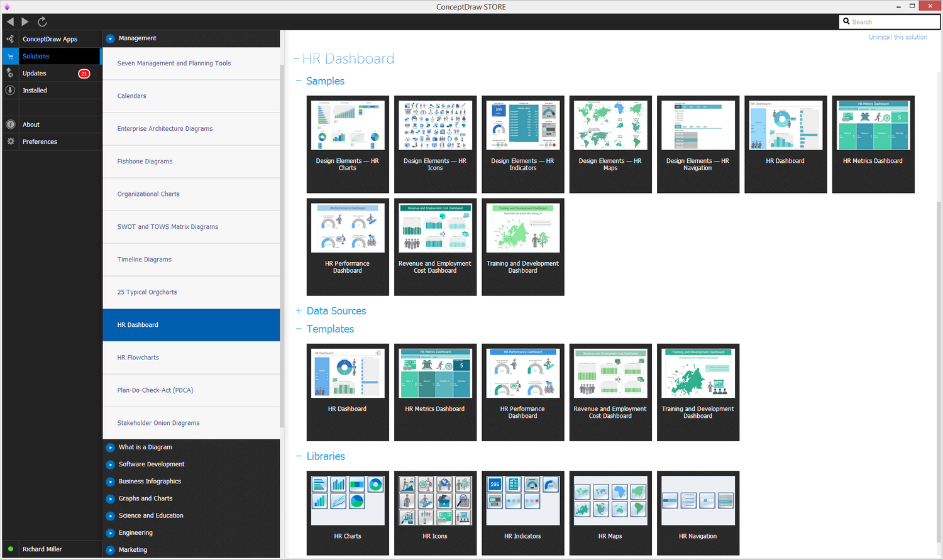
Task: Open the Revenue and Employment Cost Dashboard sample
Action: (435, 247)
